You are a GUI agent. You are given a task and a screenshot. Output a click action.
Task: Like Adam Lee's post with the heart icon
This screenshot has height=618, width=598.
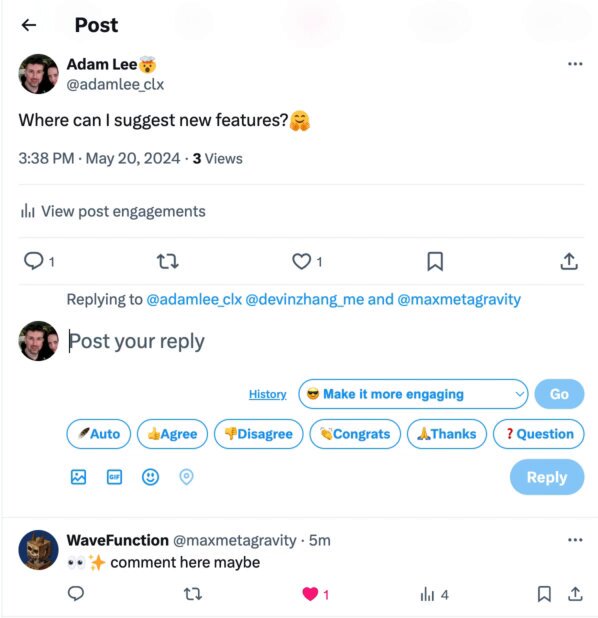(302, 261)
